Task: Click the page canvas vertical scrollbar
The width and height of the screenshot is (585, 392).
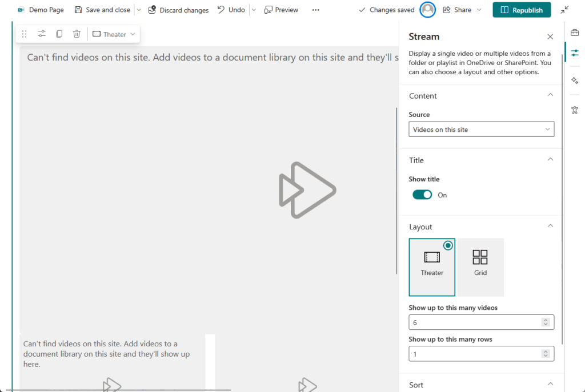Action: pyautogui.click(x=396, y=191)
